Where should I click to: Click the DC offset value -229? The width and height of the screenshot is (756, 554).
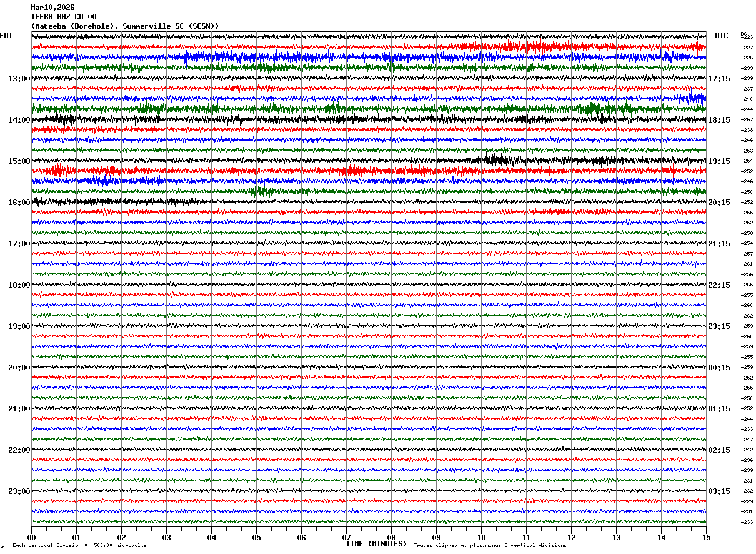click(x=747, y=501)
